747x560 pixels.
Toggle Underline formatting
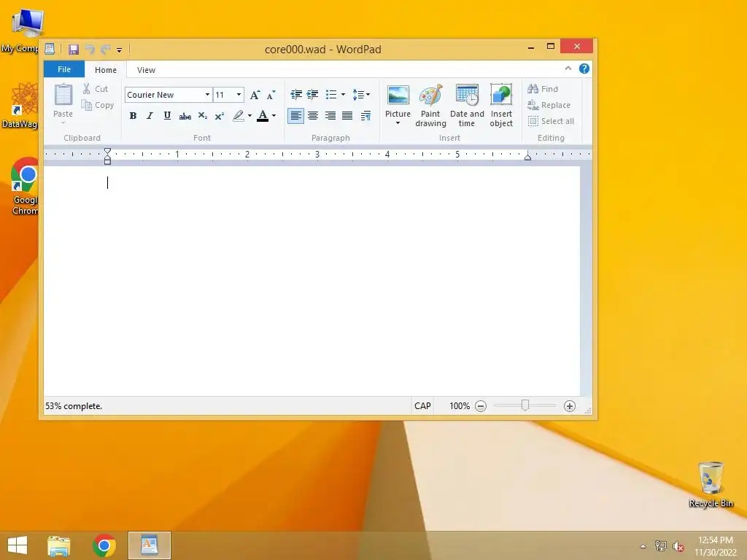(x=167, y=116)
